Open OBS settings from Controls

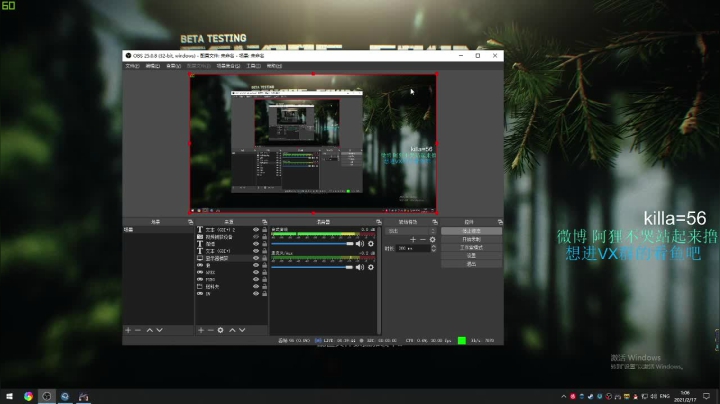471,256
